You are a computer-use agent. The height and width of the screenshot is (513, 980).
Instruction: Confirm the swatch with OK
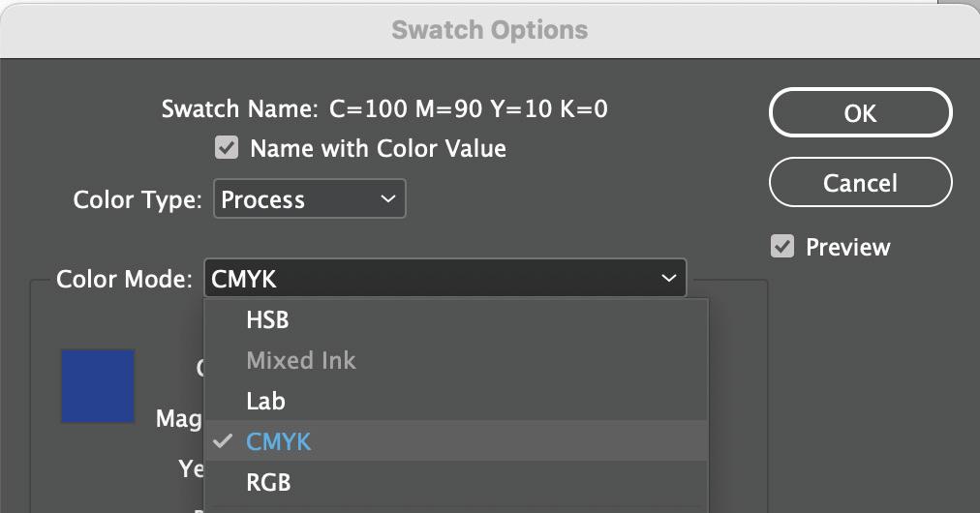click(860, 113)
